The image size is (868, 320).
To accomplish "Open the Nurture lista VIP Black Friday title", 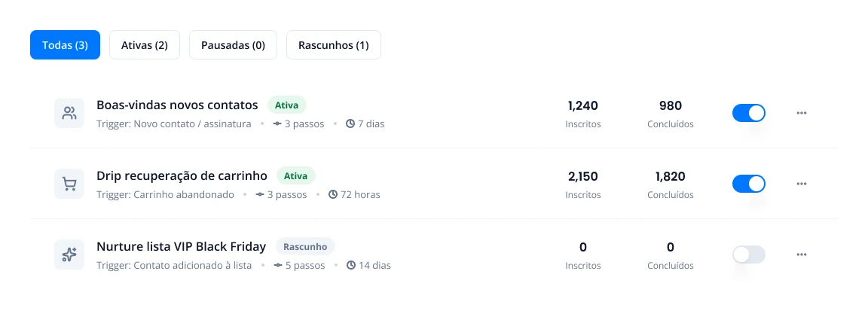I will [x=181, y=246].
